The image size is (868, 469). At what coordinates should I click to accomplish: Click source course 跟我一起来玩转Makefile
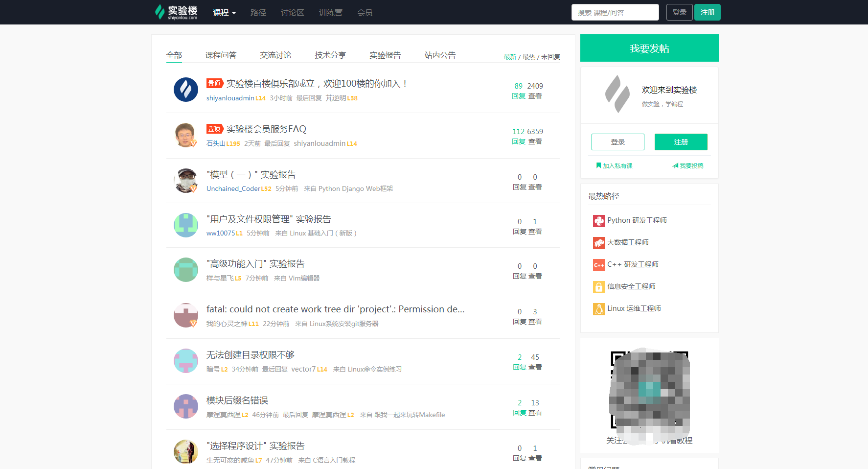click(410, 415)
